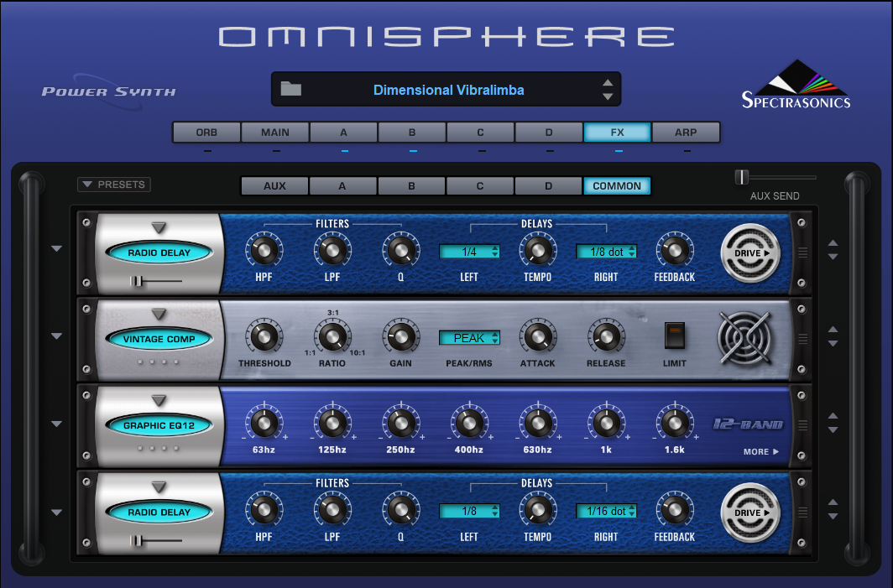
Task: Toggle the Vintage Comp power button
Action: pos(159,339)
